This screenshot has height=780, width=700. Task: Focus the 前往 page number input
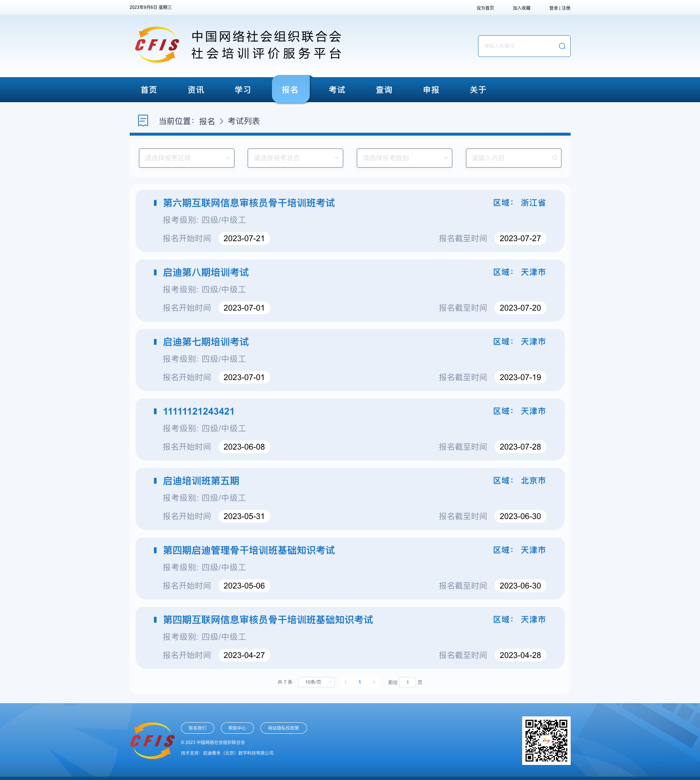(x=407, y=682)
